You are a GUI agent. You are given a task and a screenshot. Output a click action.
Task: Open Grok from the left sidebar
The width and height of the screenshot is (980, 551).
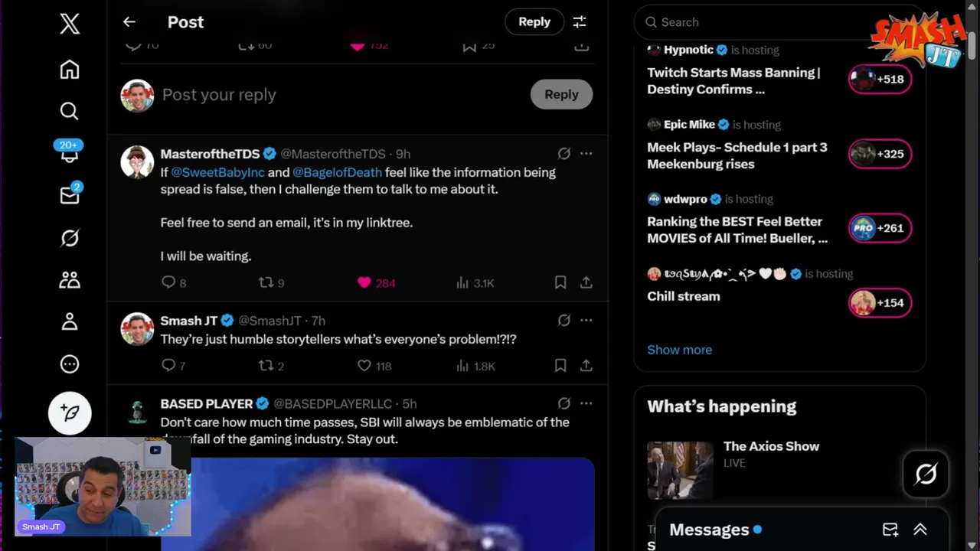click(x=70, y=239)
